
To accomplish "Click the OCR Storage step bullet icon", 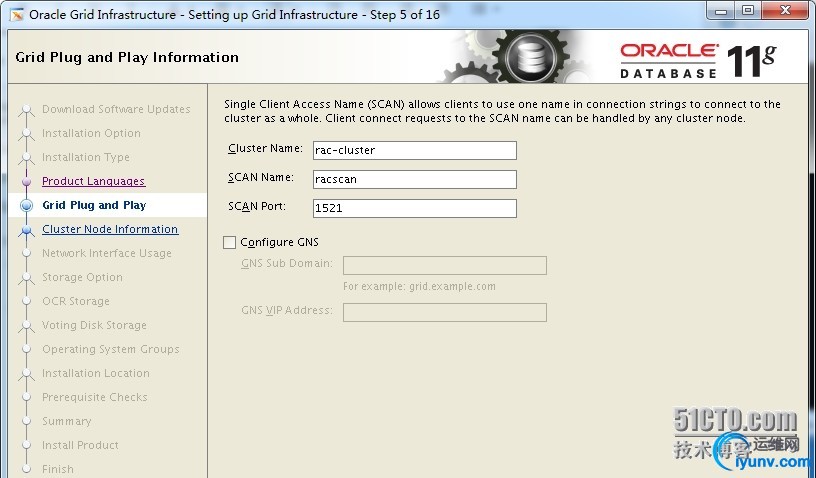I will [27, 301].
